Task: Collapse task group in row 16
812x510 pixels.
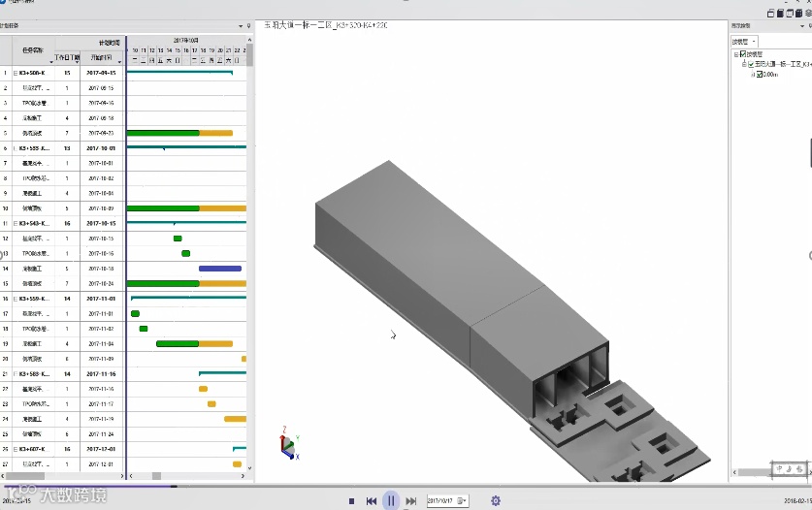Action: coord(15,299)
